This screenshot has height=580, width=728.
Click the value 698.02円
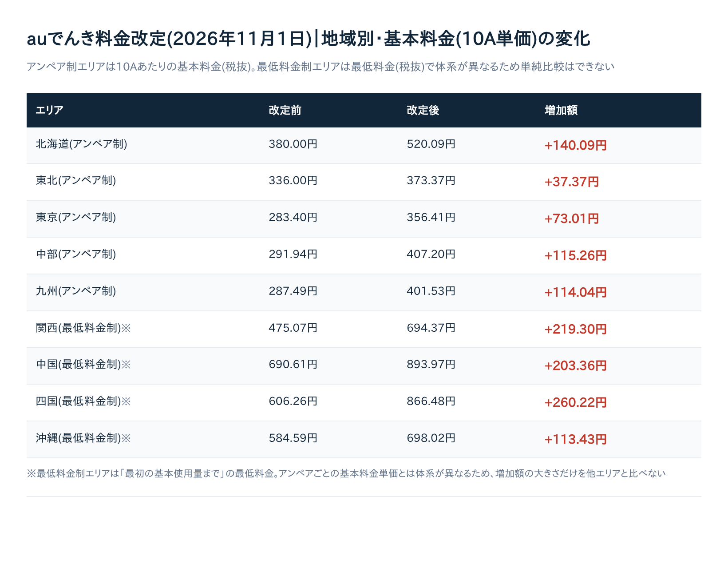coord(431,438)
